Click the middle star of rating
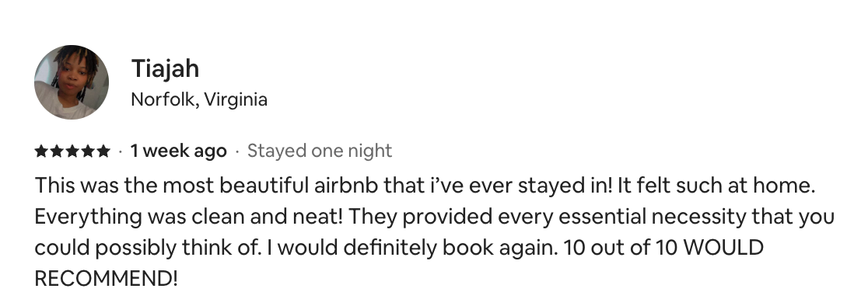 72,151
